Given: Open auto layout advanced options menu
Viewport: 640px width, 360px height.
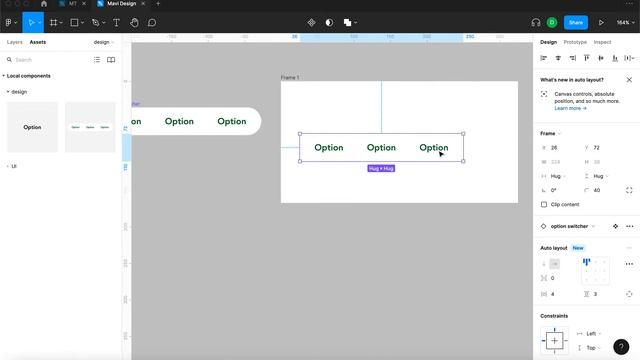Looking at the screenshot, I should point(629,264).
